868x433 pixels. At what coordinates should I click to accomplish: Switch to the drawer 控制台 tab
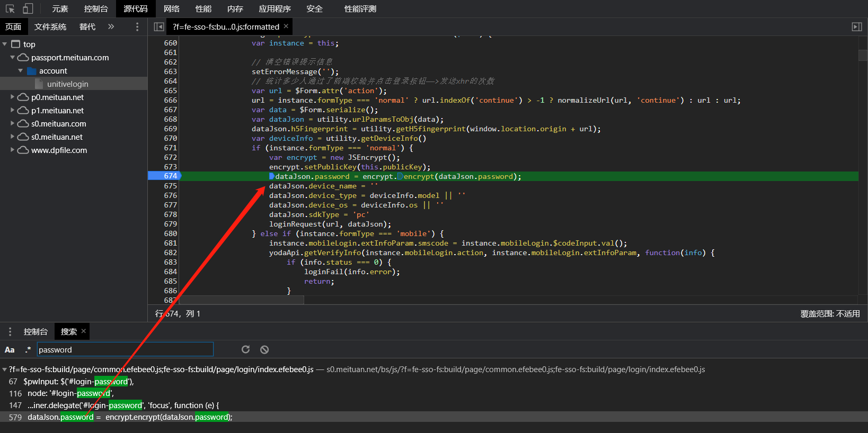36,331
